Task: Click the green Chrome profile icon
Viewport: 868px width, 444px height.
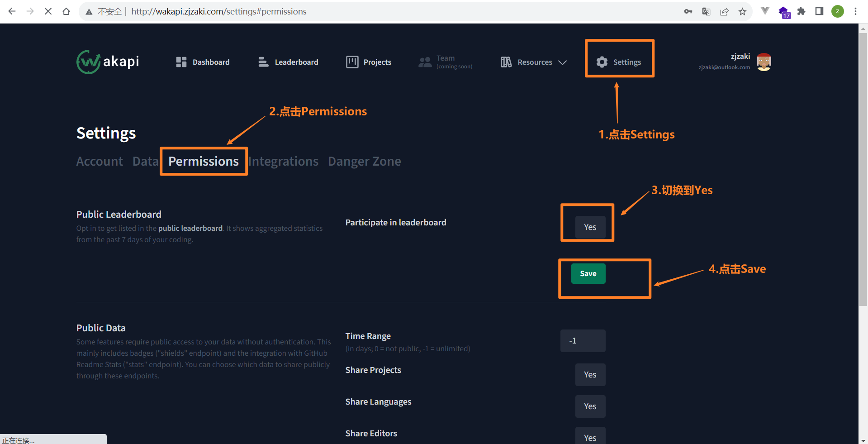Action: coord(838,11)
